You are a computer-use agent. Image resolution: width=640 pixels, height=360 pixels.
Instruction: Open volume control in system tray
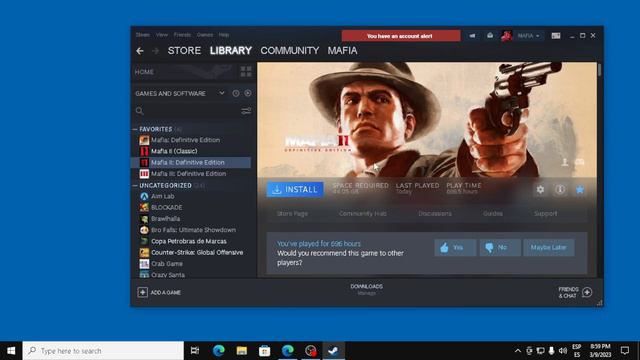click(x=563, y=351)
